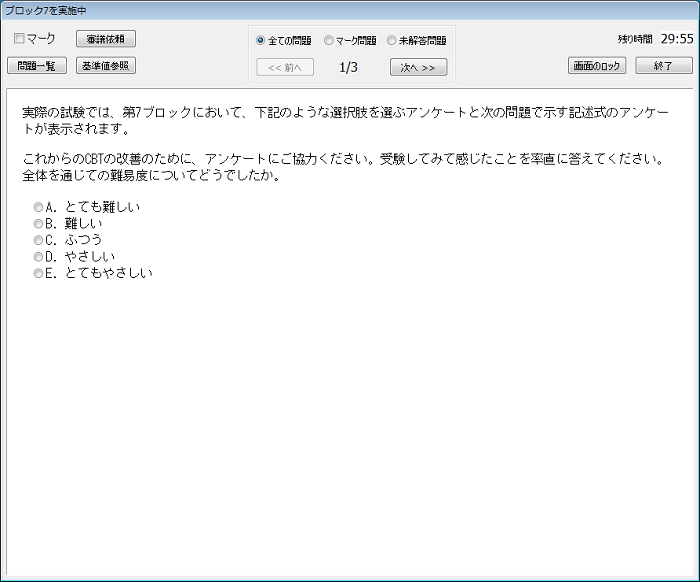
Task: Click the ブロック7を実施中 window title
Action: (45, 10)
